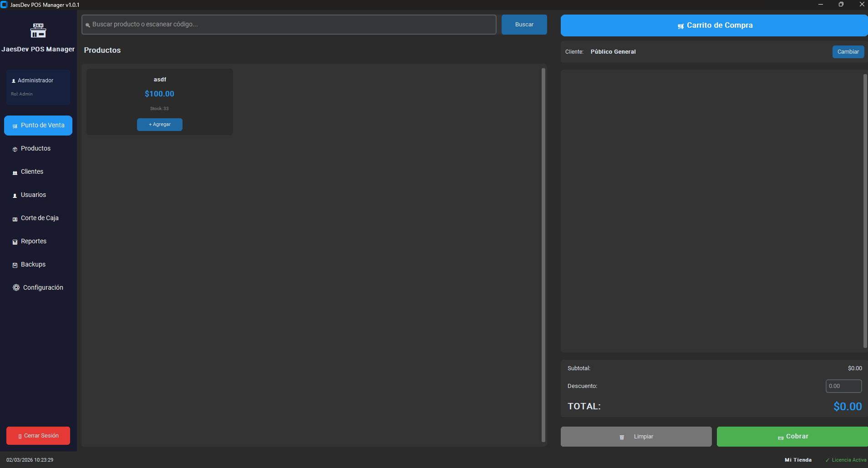Click the Mi Tienda status text
Image resolution: width=868 pixels, height=468 pixels.
[x=798, y=460]
